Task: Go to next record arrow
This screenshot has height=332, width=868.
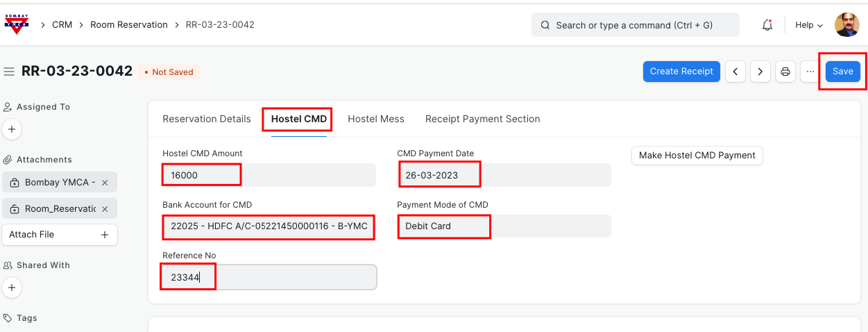Action: [x=760, y=72]
